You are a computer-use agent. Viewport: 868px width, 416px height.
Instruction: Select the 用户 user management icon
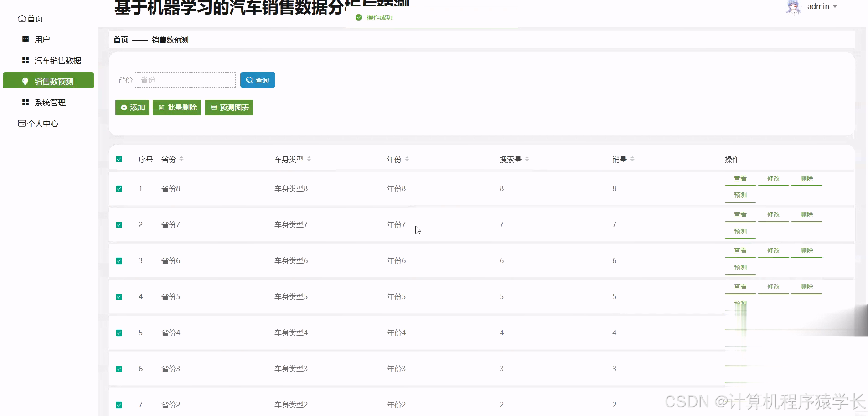(x=25, y=39)
